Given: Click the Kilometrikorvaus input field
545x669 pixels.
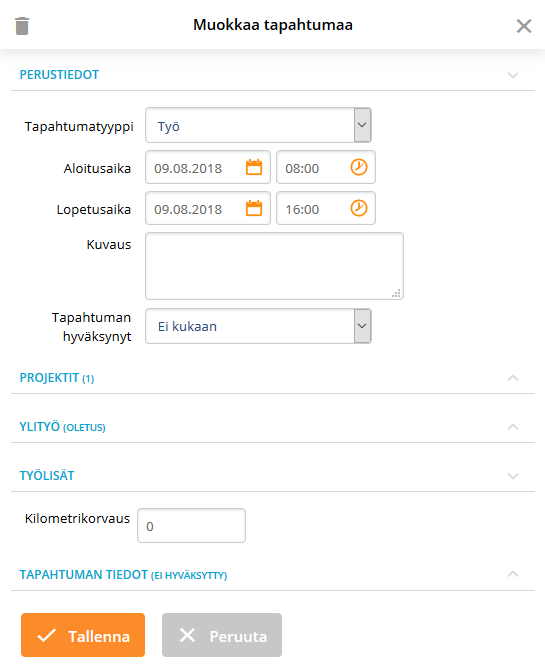Looking at the screenshot, I should click(191, 526).
